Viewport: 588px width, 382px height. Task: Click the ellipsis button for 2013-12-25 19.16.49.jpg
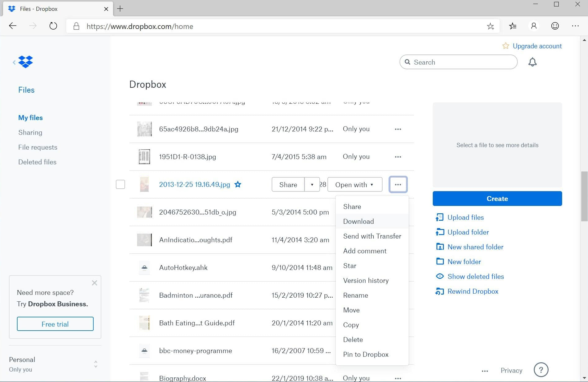tap(398, 184)
